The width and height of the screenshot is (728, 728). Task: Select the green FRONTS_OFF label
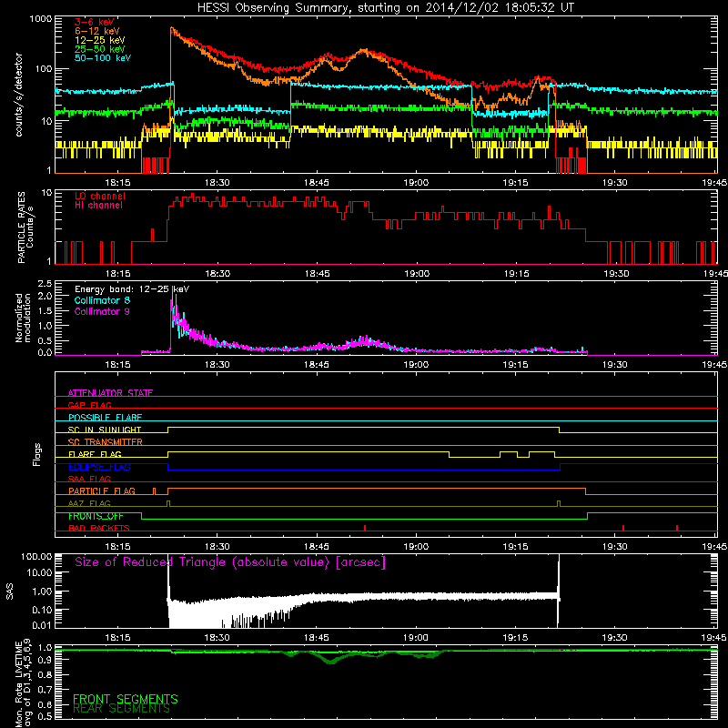(96, 516)
